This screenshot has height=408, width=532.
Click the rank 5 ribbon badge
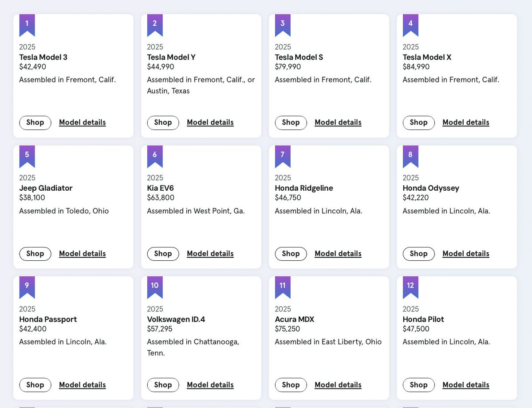(27, 157)
